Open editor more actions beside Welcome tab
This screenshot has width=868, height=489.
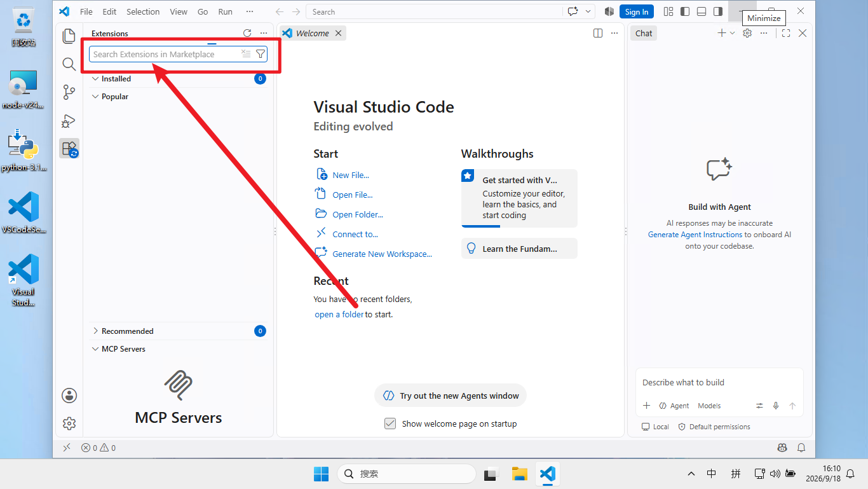614,33
